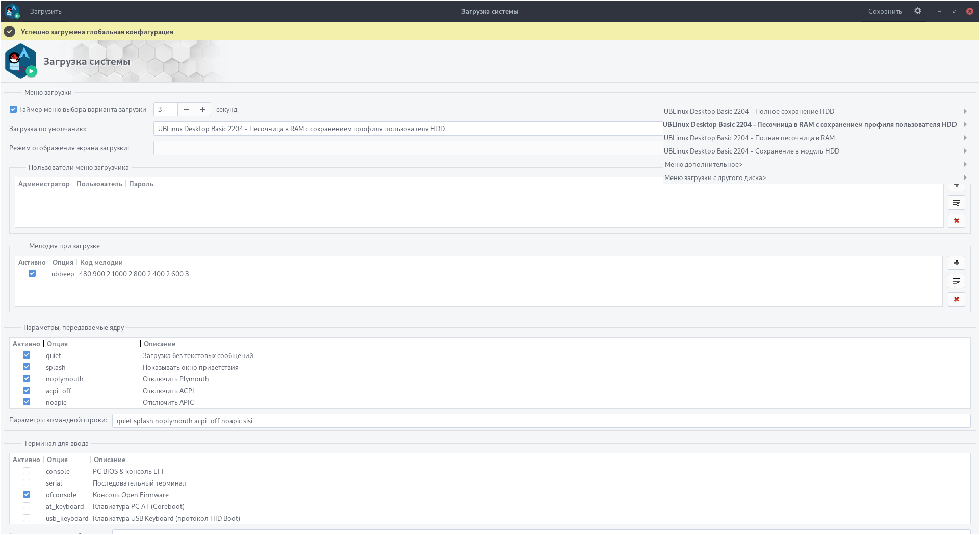The image size is (980, 535).
Task: Select the 'ubbeep' melody option name
Action: (63, 274)
